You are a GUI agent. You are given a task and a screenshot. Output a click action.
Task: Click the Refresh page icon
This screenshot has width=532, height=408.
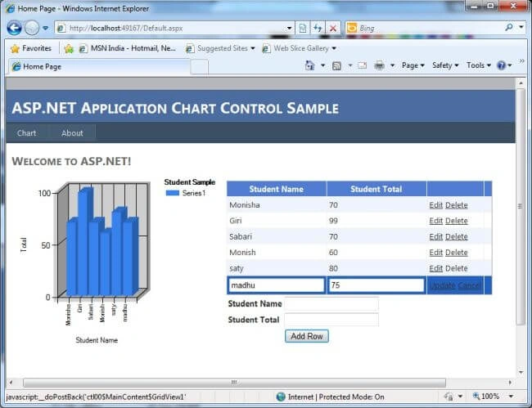318,28
